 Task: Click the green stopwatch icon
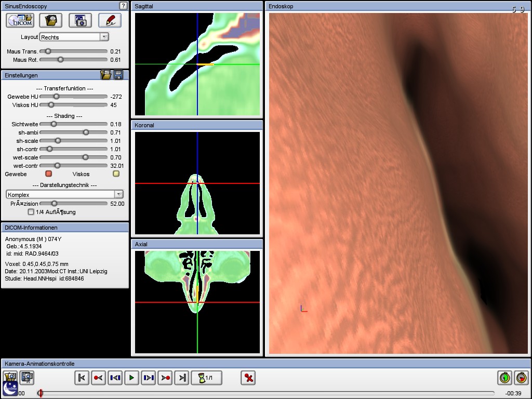504,378
